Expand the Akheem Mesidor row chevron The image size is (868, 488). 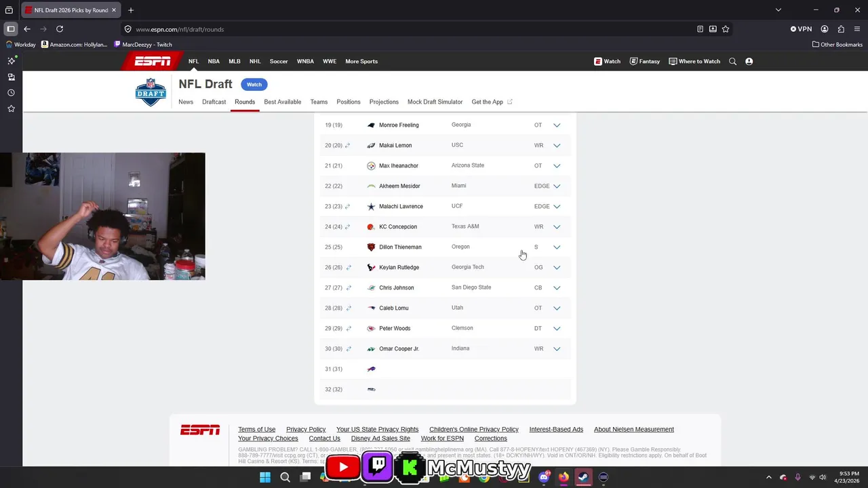click(557, 186)
